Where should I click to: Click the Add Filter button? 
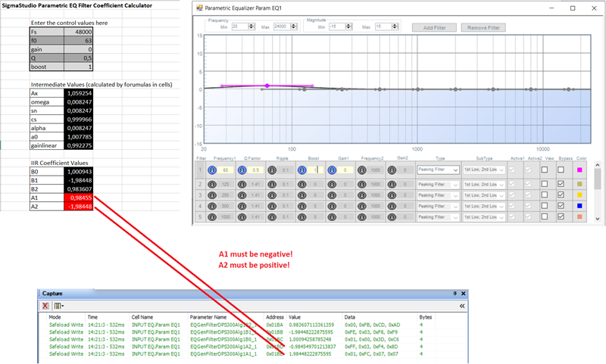point(434,28)
